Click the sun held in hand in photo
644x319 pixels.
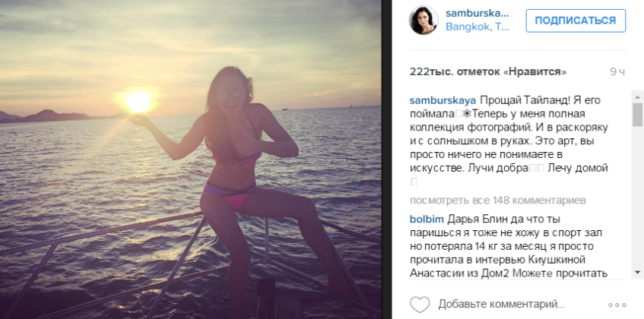[138, 102]
